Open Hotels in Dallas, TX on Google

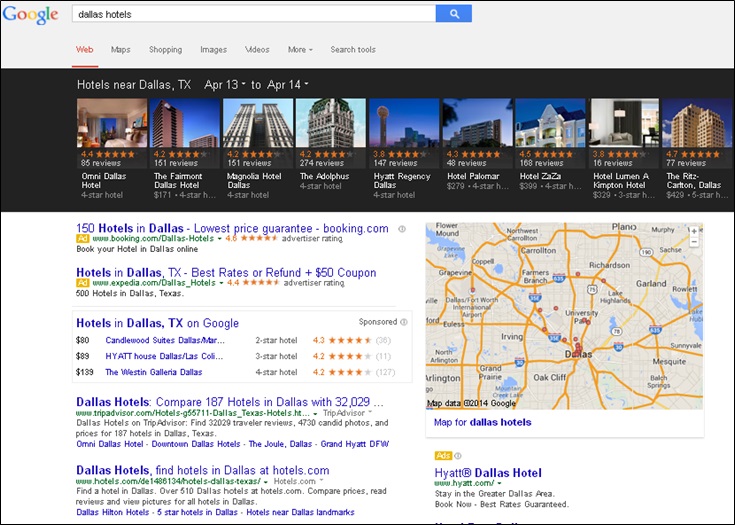[158, 323]
